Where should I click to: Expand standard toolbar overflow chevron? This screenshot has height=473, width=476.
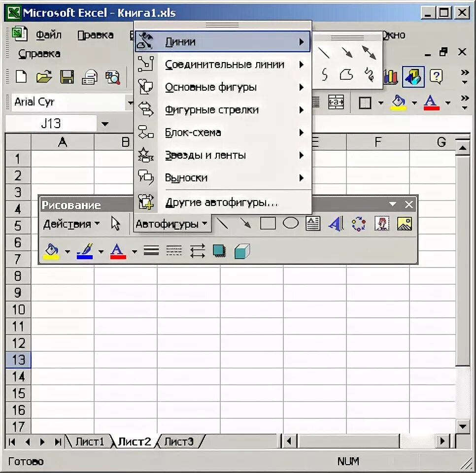coord(465,76)
